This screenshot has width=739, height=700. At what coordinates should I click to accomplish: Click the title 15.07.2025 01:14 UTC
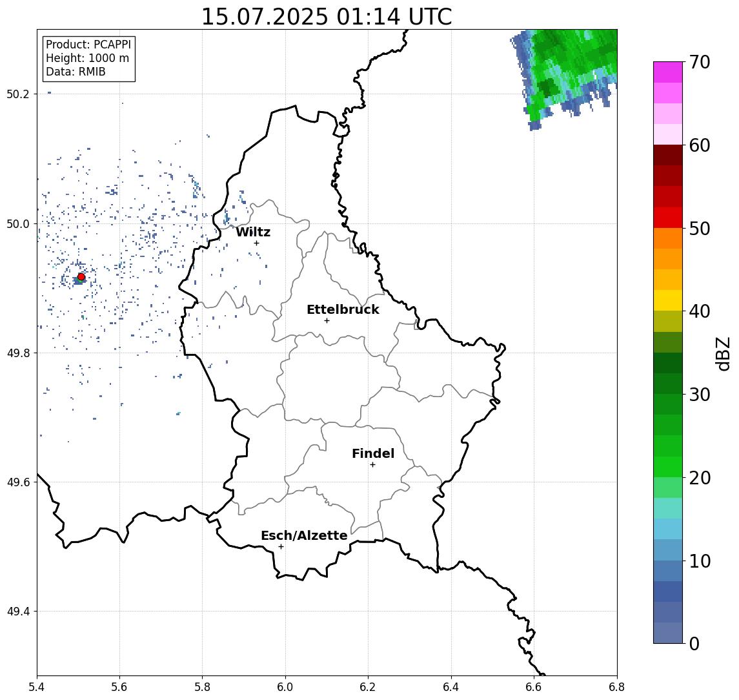327,17
